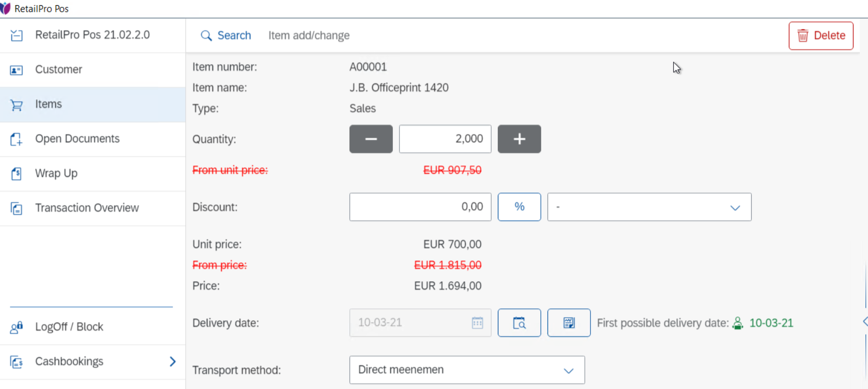Open the Customer menu item
868x389 pixels.
tap(58, 70)
